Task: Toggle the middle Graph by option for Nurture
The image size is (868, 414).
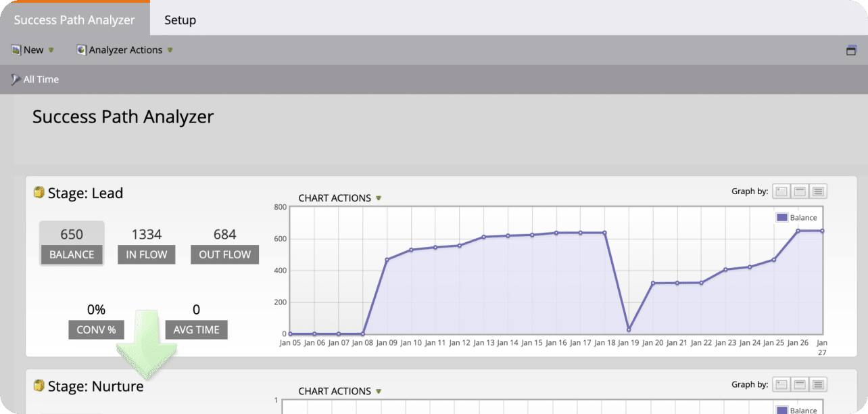Action: click(799, 384)
